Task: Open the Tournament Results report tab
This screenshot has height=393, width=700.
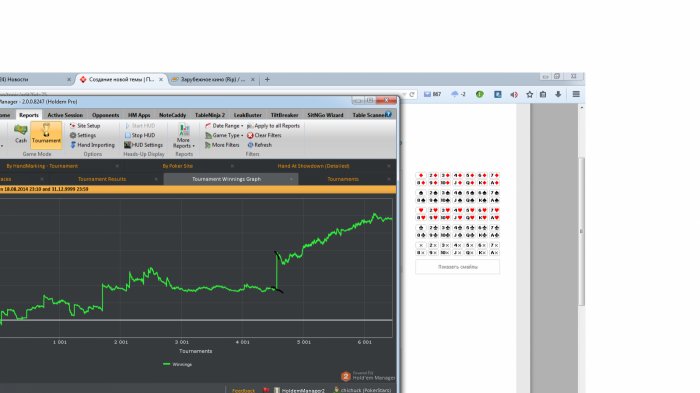Action: pyautogui.click(x=102, y=179)
